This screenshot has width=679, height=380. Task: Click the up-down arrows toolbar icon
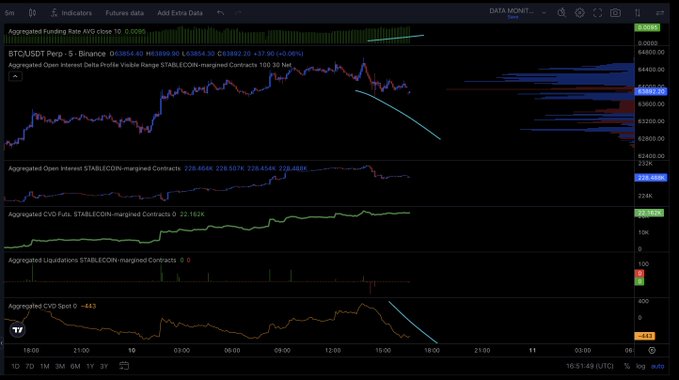[x=637, y=13]
